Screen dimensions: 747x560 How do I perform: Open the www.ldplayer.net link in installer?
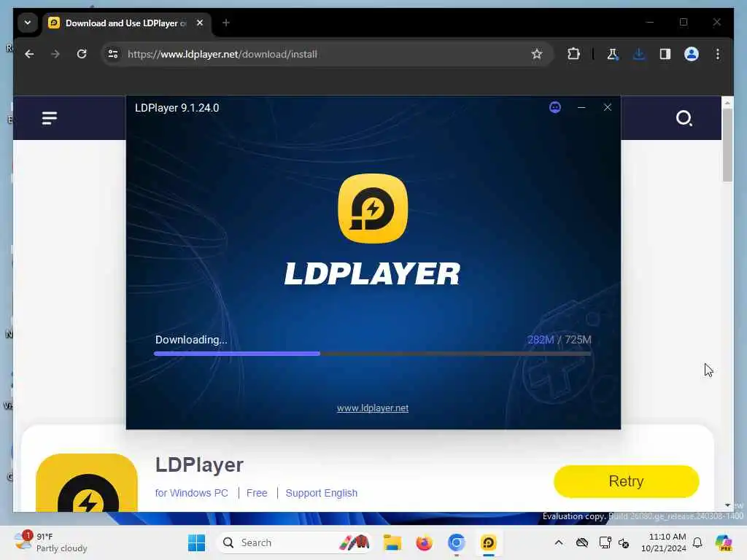click(373, 408)
